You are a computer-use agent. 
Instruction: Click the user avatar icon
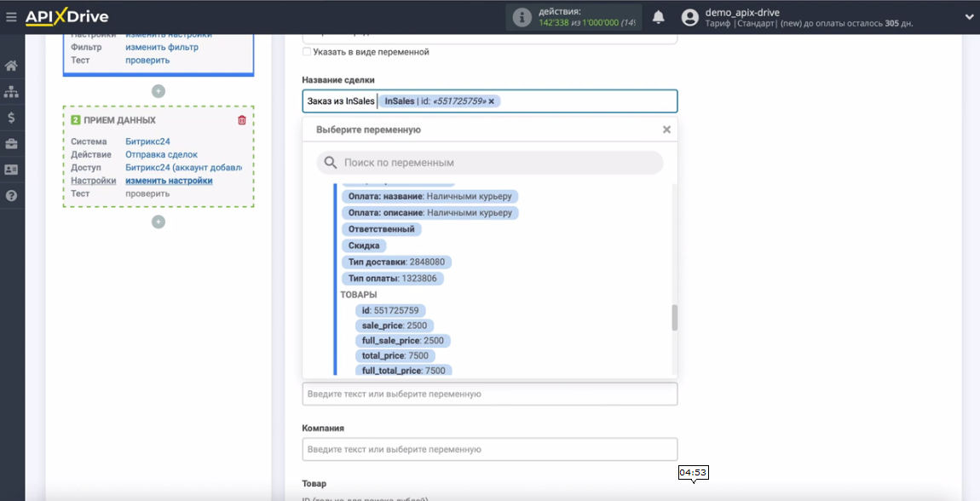tap(690, 18)
